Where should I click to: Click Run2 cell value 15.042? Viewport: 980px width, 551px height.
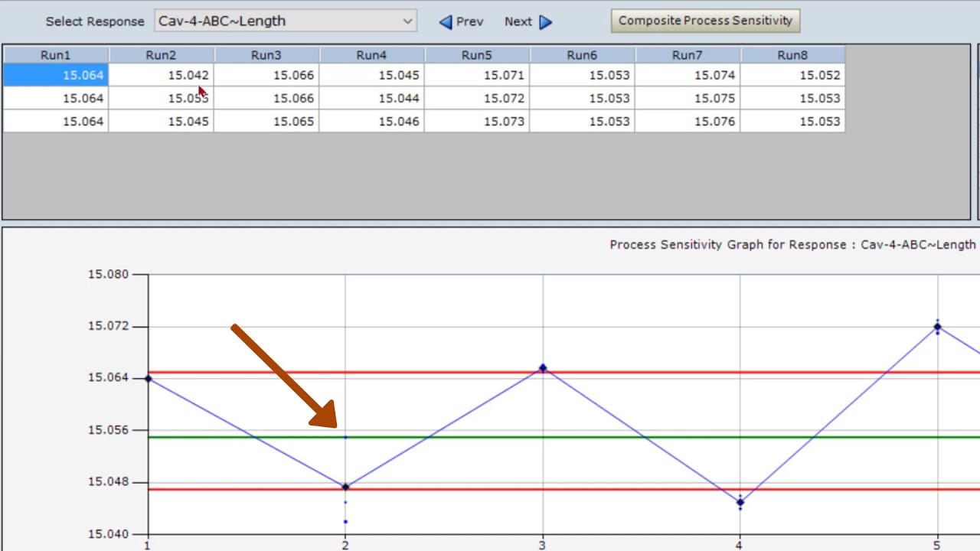point(161,75)
